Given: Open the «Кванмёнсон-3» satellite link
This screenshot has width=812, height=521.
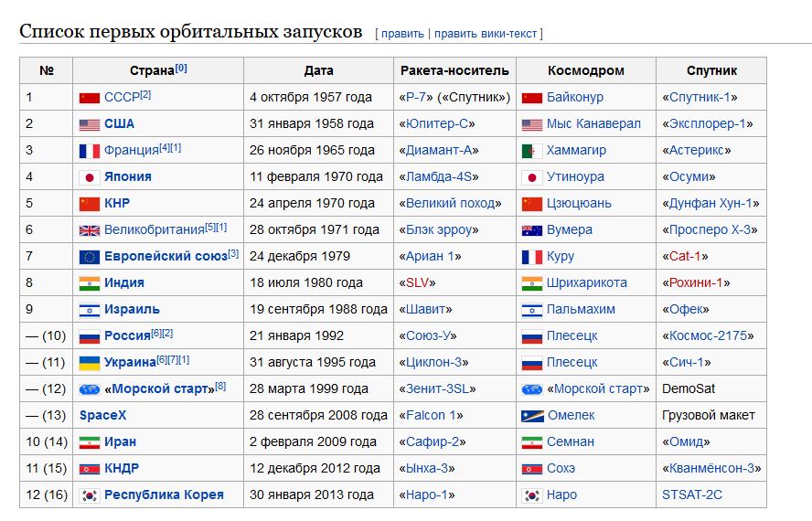Looking at the screenshot, I should coord(711,468).
